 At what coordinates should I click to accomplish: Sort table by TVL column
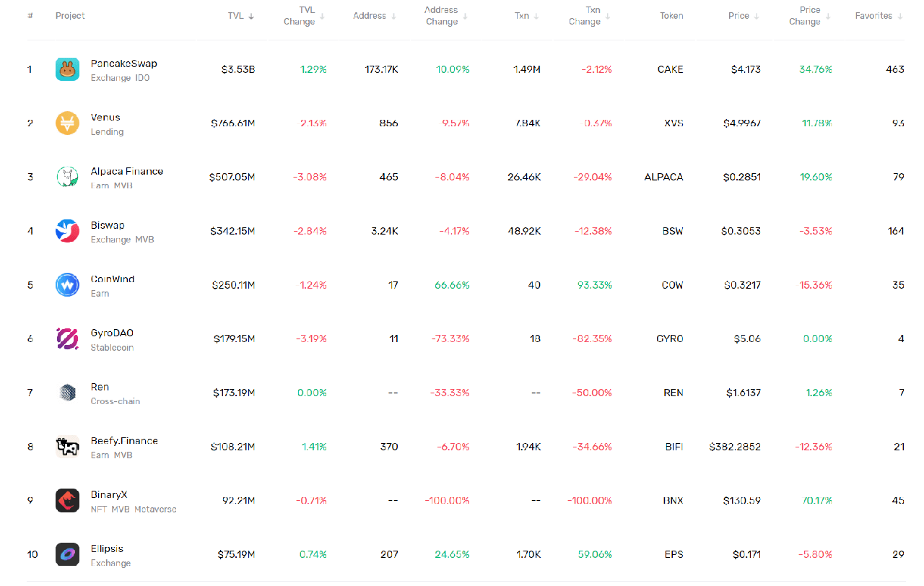[241, 16]
